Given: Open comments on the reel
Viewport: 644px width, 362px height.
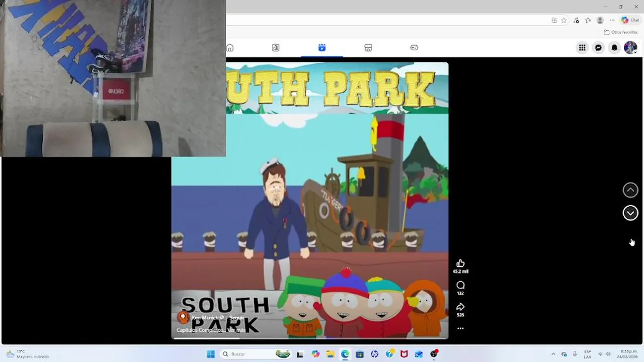Looking at the screenshot, I should point(460,285).
